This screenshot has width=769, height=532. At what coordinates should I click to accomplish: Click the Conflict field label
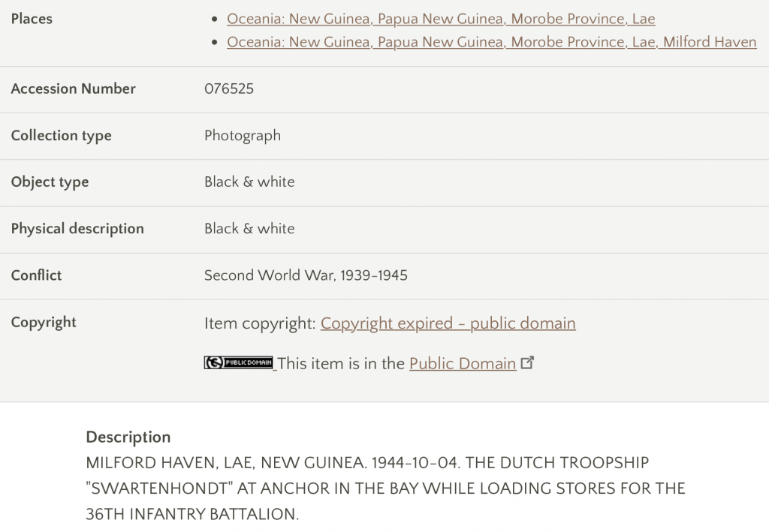(36, 275)
